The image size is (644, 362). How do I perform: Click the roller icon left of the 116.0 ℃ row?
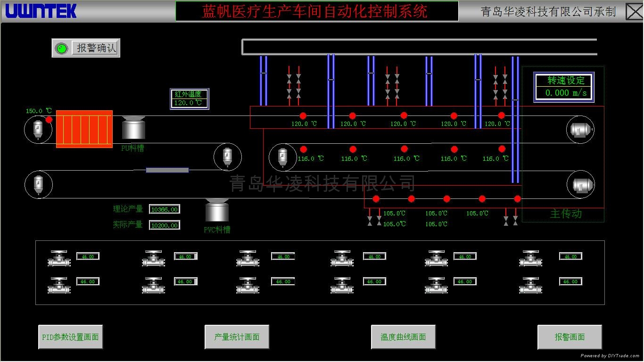[283, 157]
